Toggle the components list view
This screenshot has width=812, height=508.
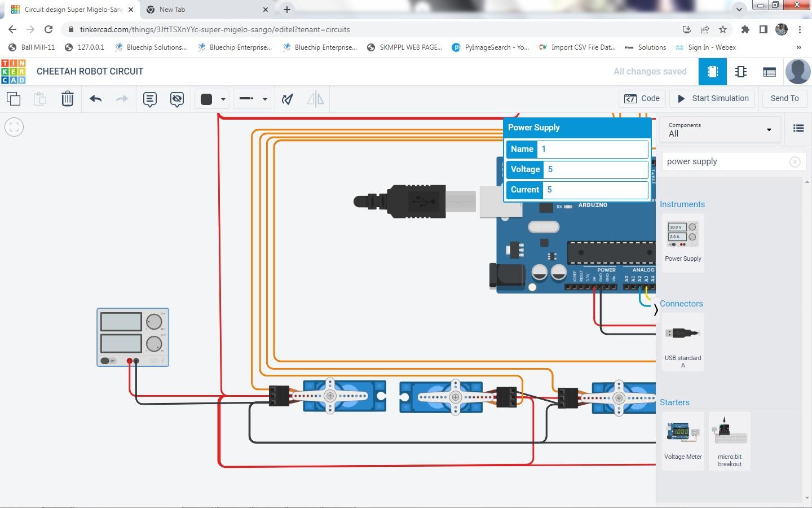(x=798, y=129)
